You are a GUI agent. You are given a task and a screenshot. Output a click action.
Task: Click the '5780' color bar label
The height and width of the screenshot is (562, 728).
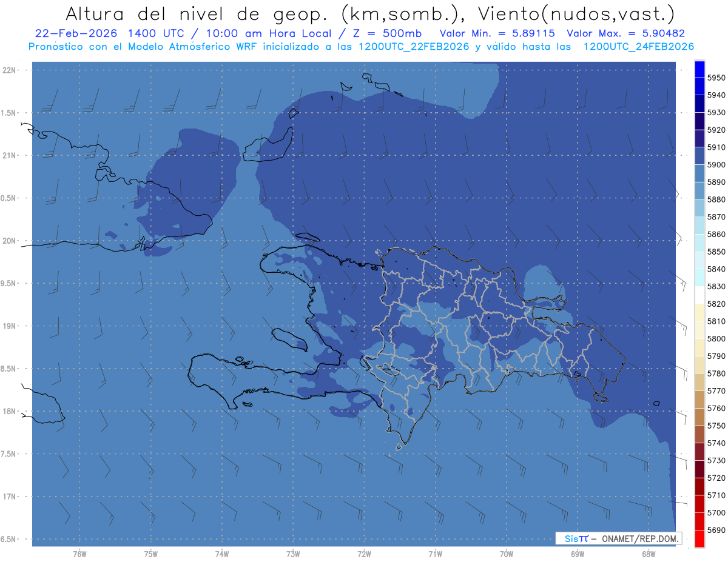pos(716,373)
